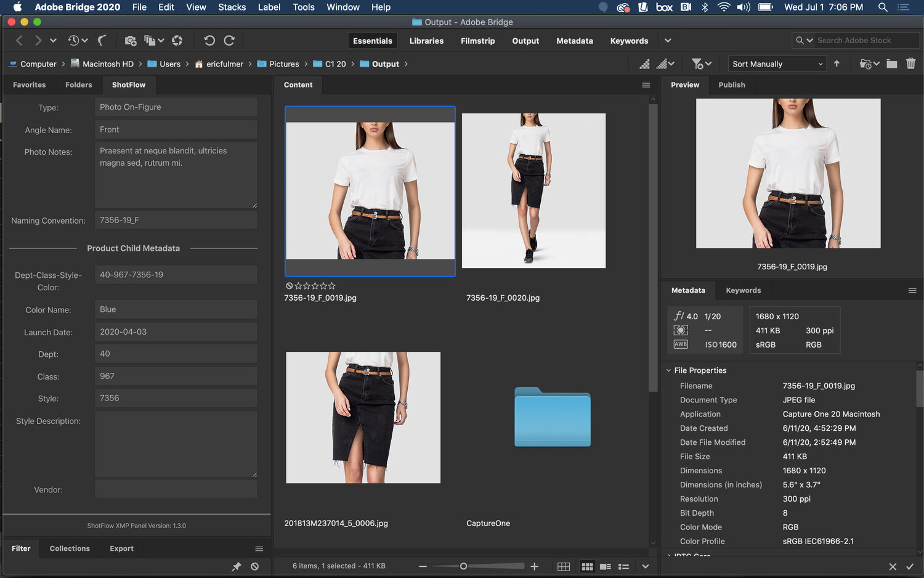
Task: Rotate 90 degrees clockwise
Action: pyautogui.click(x=229, y=41)
